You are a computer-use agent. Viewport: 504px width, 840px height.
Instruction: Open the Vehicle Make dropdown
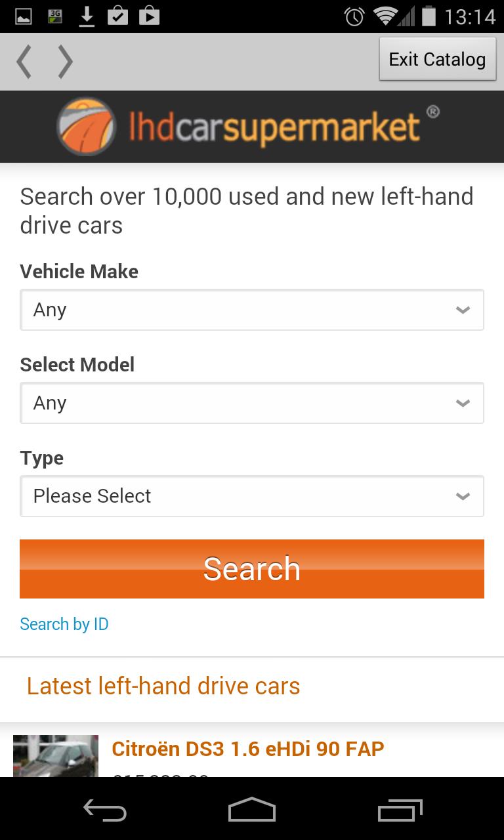252,310
